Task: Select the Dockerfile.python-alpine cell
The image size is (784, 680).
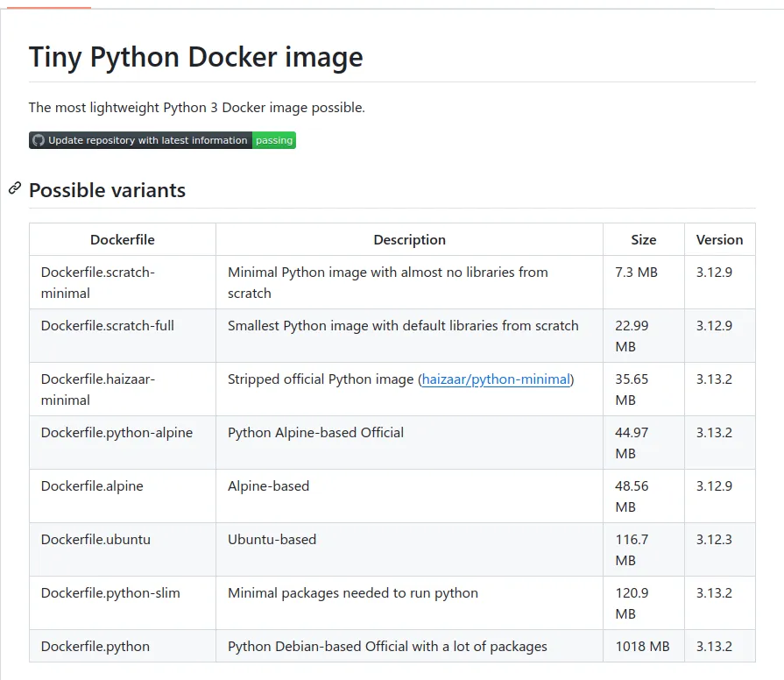Action: 117,433
